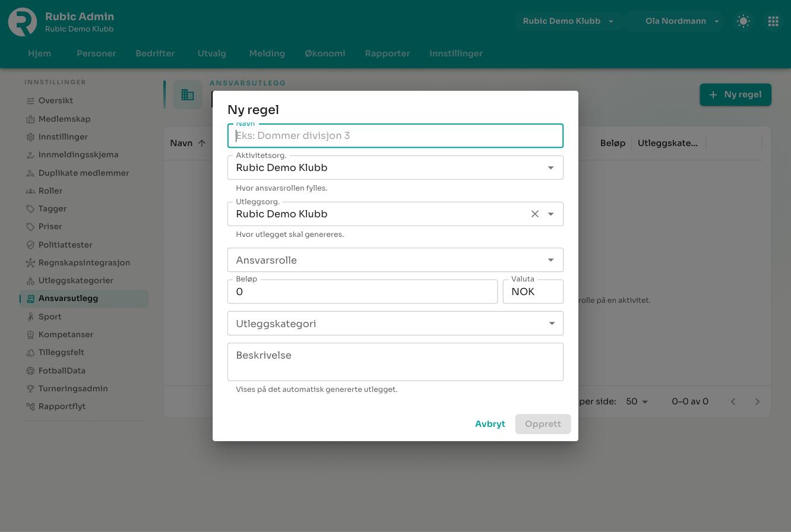Click the Ny regel button

click(735, 95)
